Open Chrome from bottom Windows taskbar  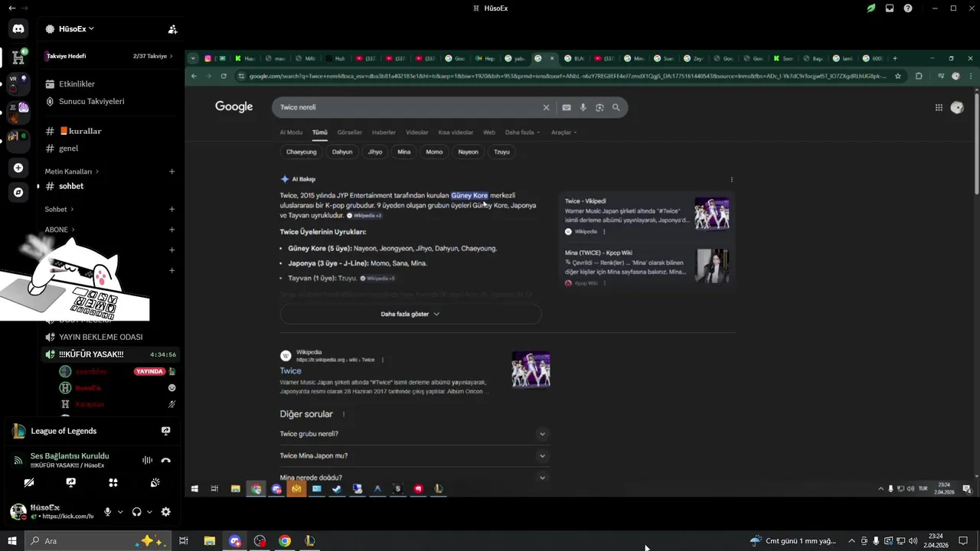point(285,541)
